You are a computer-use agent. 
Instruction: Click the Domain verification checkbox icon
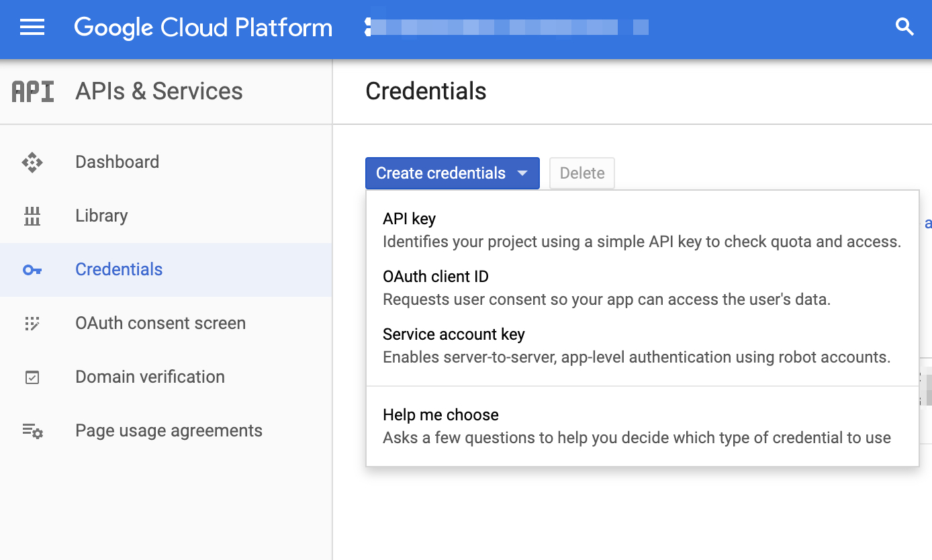32,377
